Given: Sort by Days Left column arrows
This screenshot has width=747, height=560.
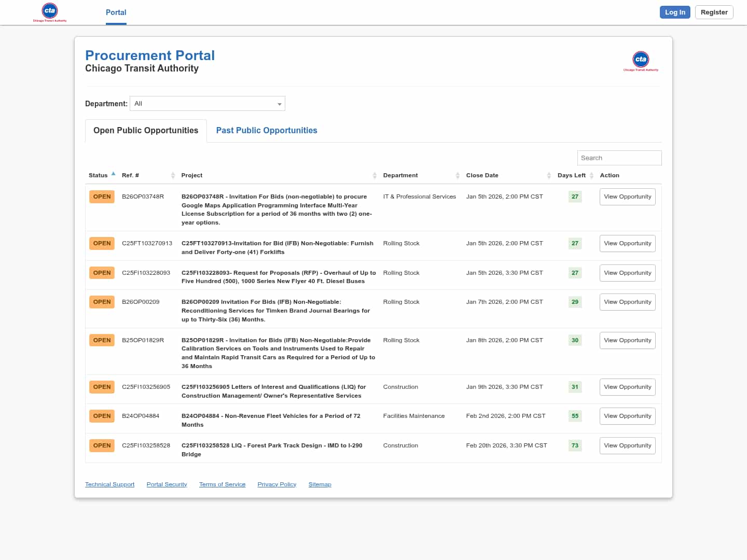Looking at the screenshot, I should (591, 176).
